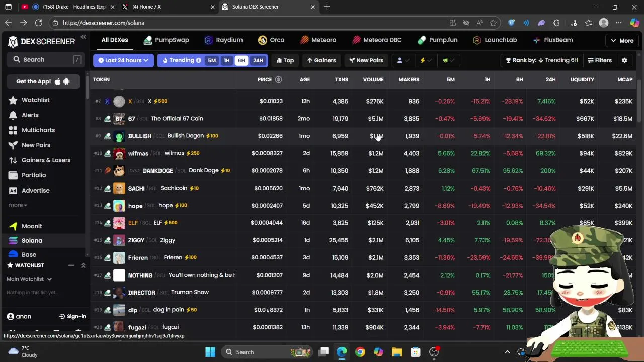Open Rank by Trending 6H dropdown

coord(542,60)
